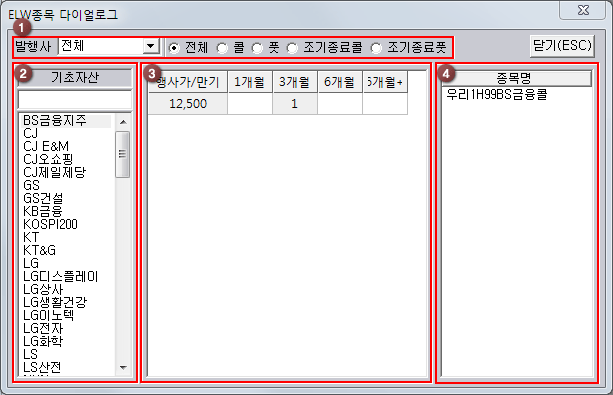The height and width of the screenshot is (395, 613).
Task: Click the 기초자산 search input field
Action: [x=75, y=100]
